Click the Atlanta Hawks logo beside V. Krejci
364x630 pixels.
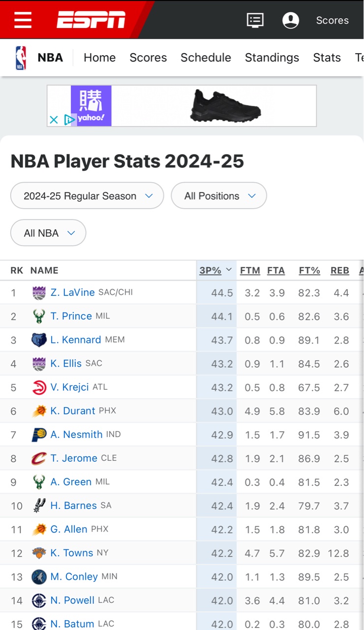(x=39, y=387)
